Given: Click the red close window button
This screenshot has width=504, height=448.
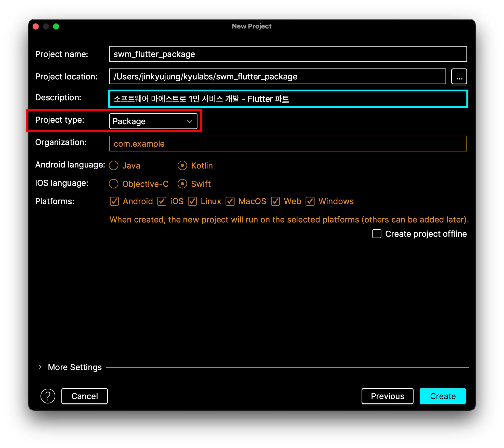Looking at the screenshot, I should (x=36, y=26).
